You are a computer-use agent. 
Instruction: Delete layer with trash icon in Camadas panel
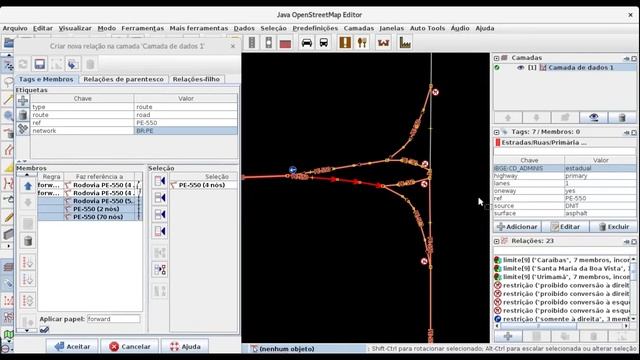(622, 118)
